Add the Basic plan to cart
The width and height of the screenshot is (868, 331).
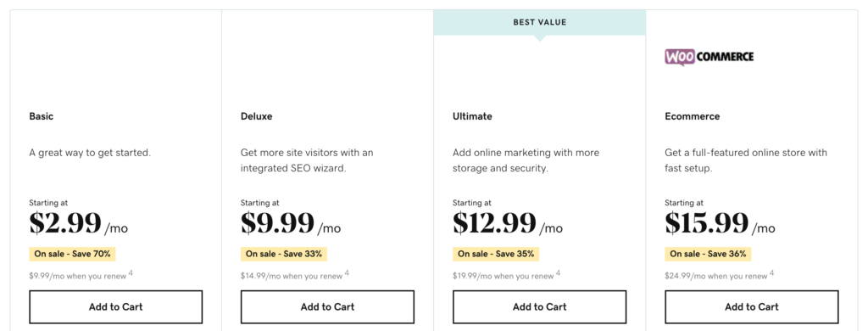[115, 307]
